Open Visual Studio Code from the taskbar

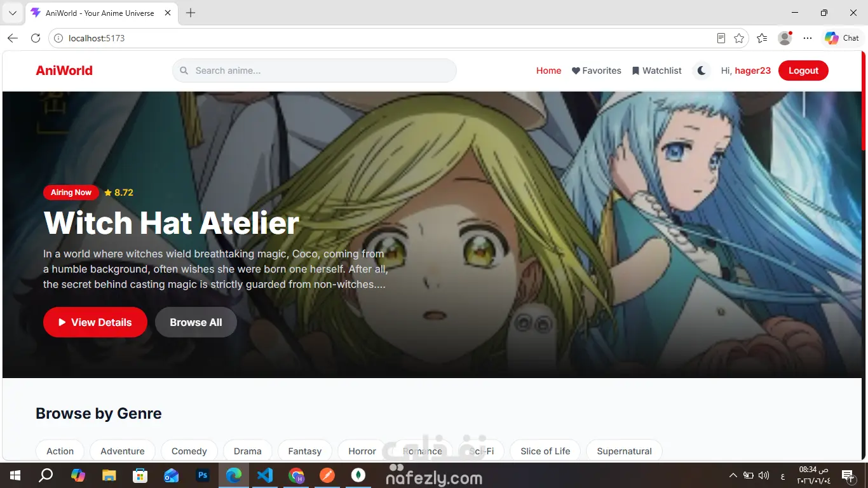point(265,475)
